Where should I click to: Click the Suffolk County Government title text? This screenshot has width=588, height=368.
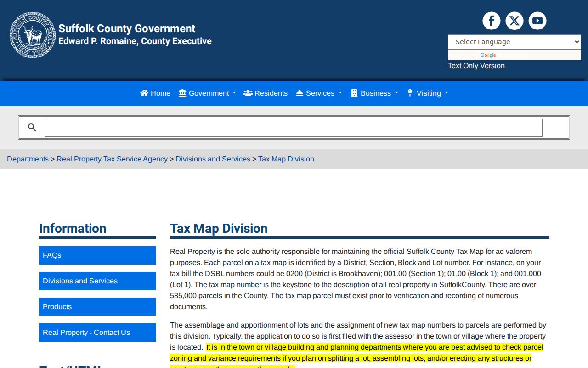tap(127, 29)
